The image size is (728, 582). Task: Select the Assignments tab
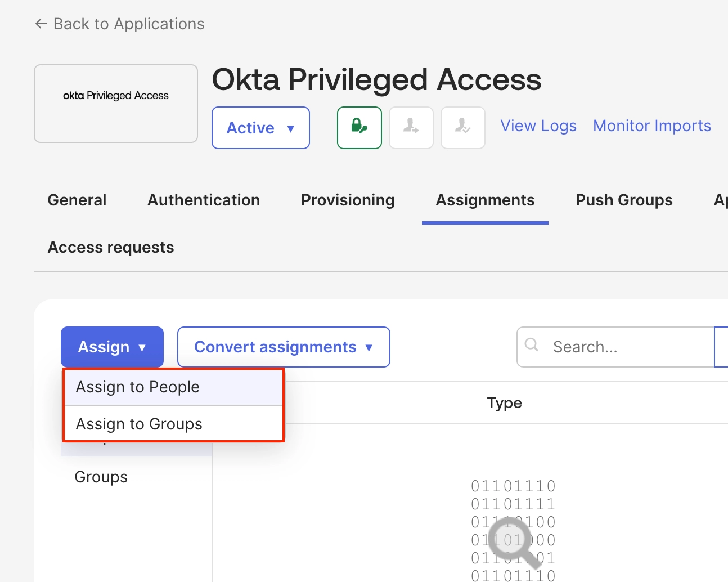pos(485,200)
